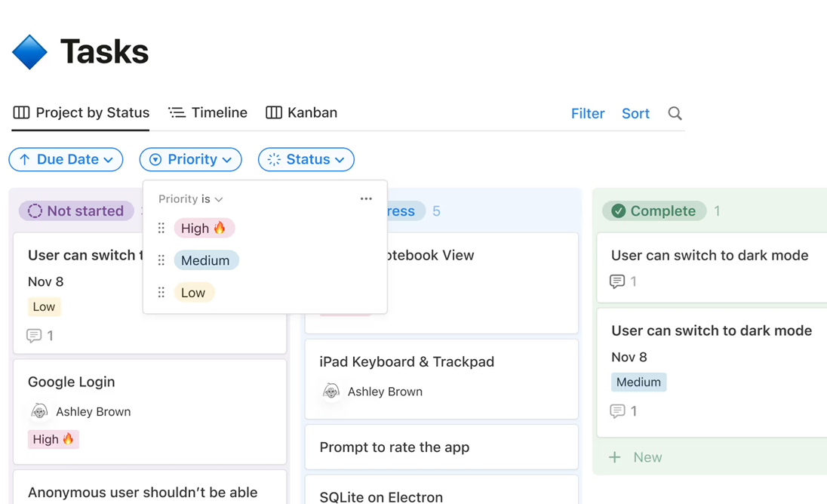This screenshot has height=504, width=827.
Task: Select the High 🔥 option in the Priority popup
Action: coord(204,228)
